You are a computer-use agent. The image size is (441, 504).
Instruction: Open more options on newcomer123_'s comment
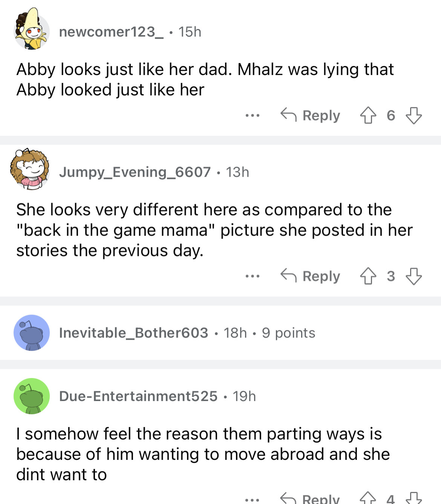(252, 115)
